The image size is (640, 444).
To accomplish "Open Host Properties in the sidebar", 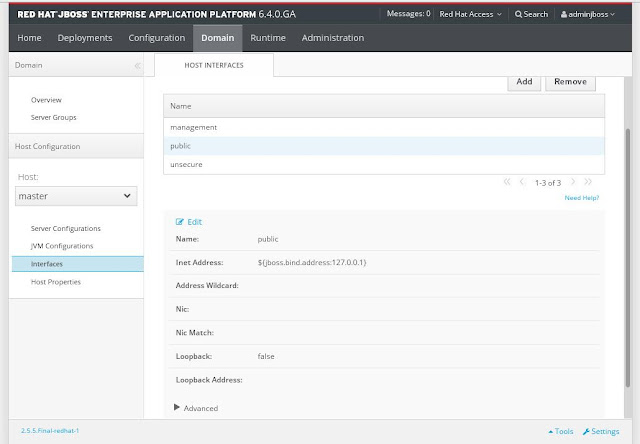I will pos(56,282).
